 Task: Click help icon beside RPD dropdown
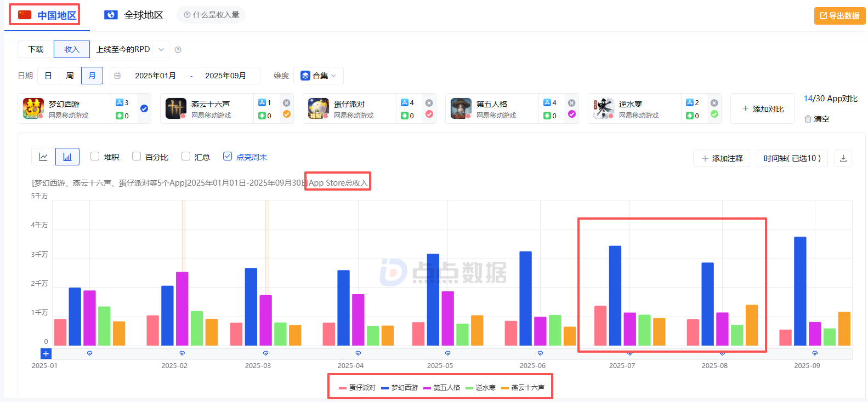tap(178, 50)
